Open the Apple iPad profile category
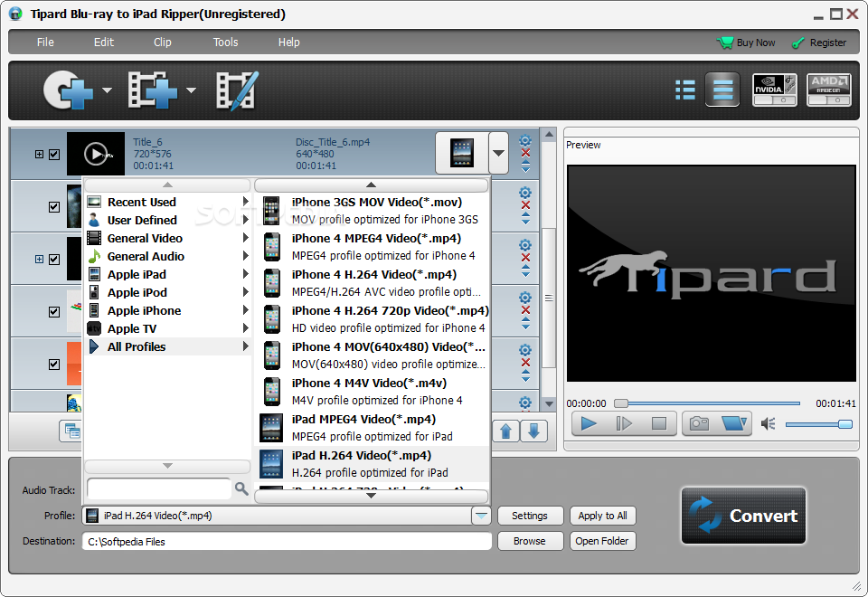Viewport: 868px width, 597px height. 168,275
